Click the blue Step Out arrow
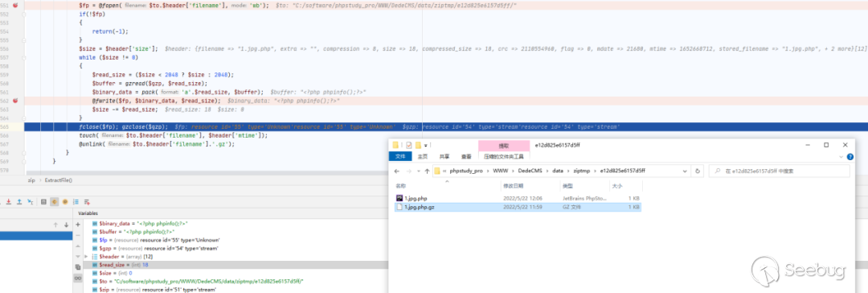The width and height of the screenshot is (868, 293). tap(19, 201)
